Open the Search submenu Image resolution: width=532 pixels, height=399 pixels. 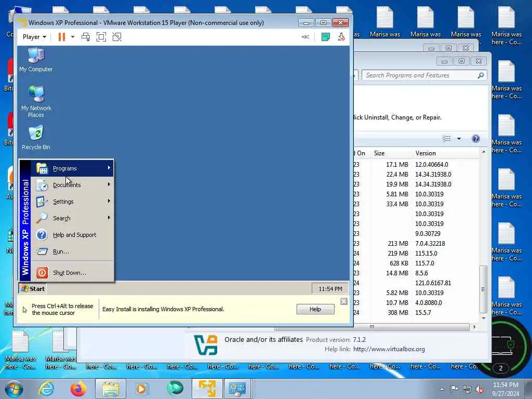point(72,218)
